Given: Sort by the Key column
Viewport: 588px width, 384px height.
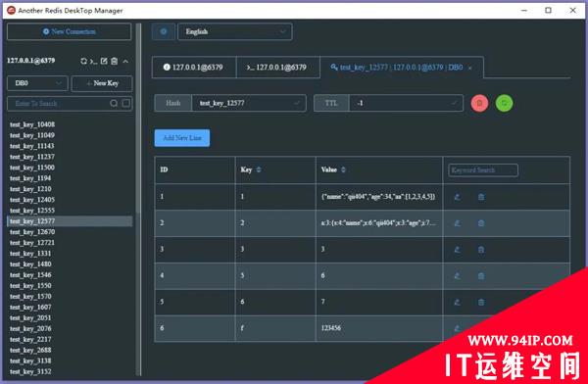Looking at the screenshot, I should pyautogui.click(x=259, y=169).
